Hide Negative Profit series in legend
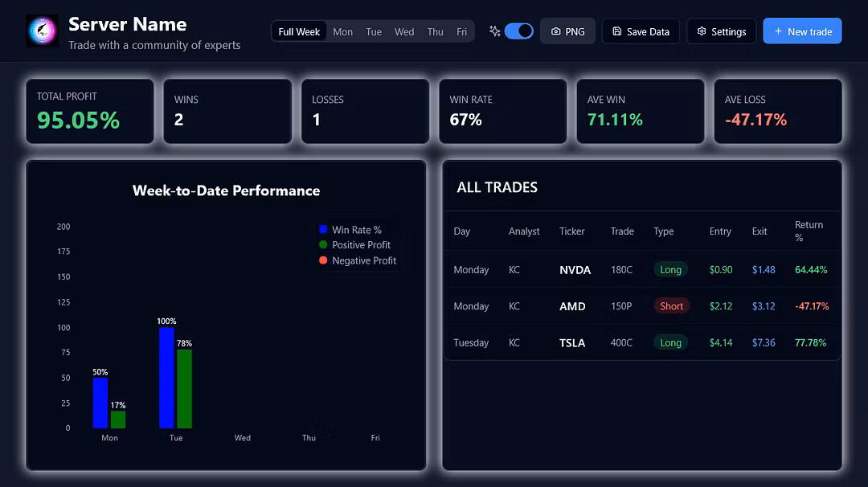This screenshot has height=487, width=868. coord(357,260)
